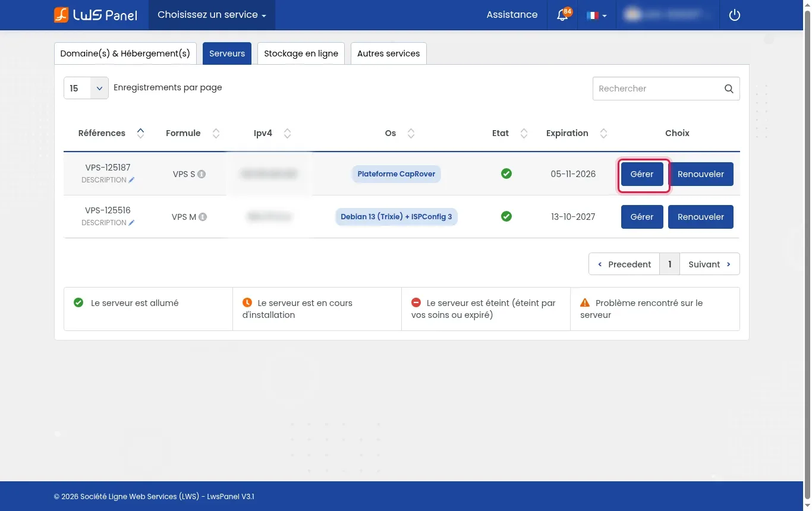812x511 pixels.
Task: Sort table by Références column arrows
Action: tap(140, 133)
